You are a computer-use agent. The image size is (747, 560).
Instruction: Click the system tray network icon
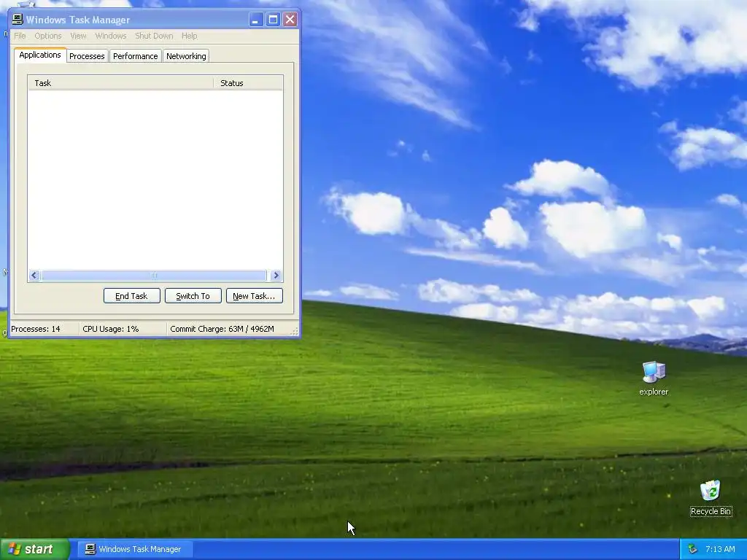coord(693,549)
